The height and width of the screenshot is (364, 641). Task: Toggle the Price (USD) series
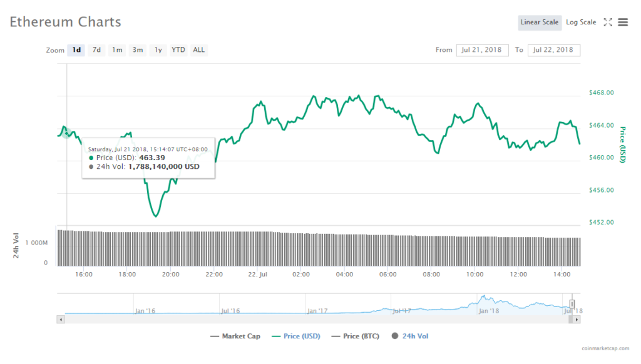[x=295, y=336]
